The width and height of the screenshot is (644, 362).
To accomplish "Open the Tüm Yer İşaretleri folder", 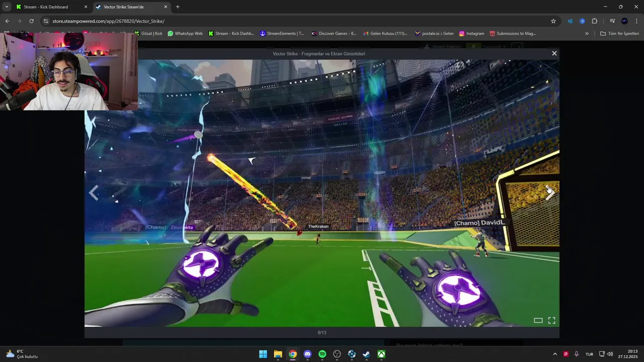I will pyautogui.click(x=620, y=34).
